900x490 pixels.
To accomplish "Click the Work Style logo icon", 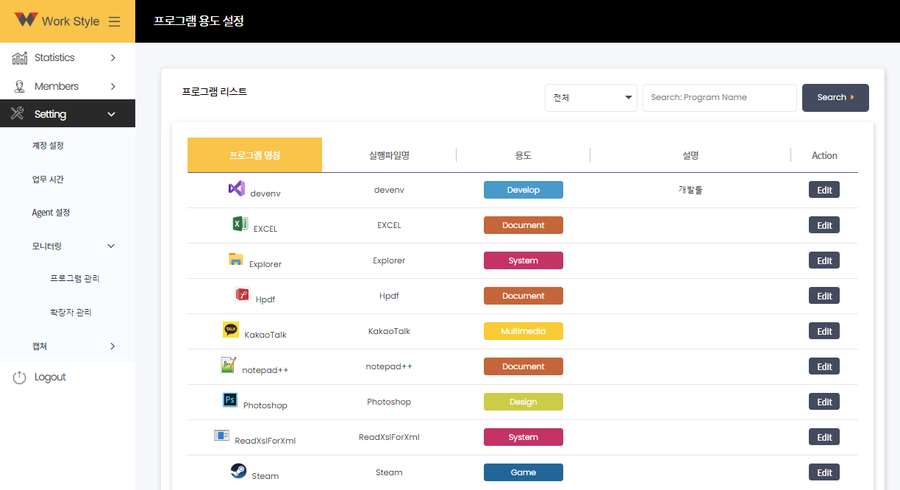I will [26, 20].
